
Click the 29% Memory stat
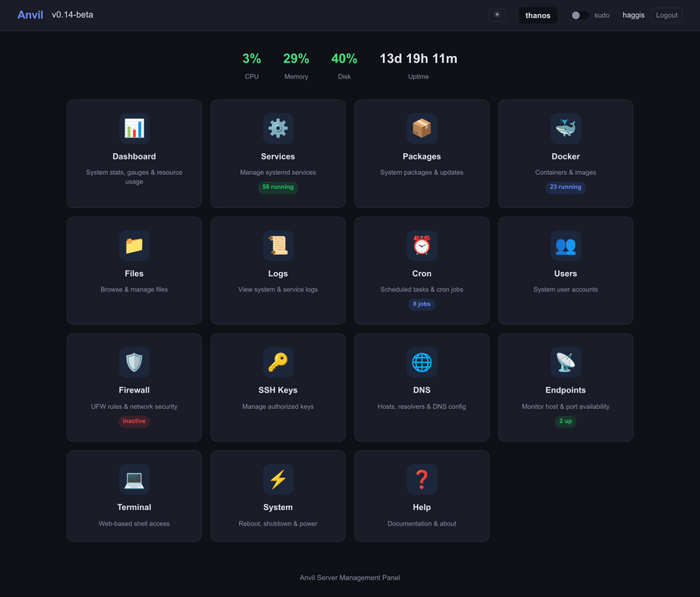[296, 65]
